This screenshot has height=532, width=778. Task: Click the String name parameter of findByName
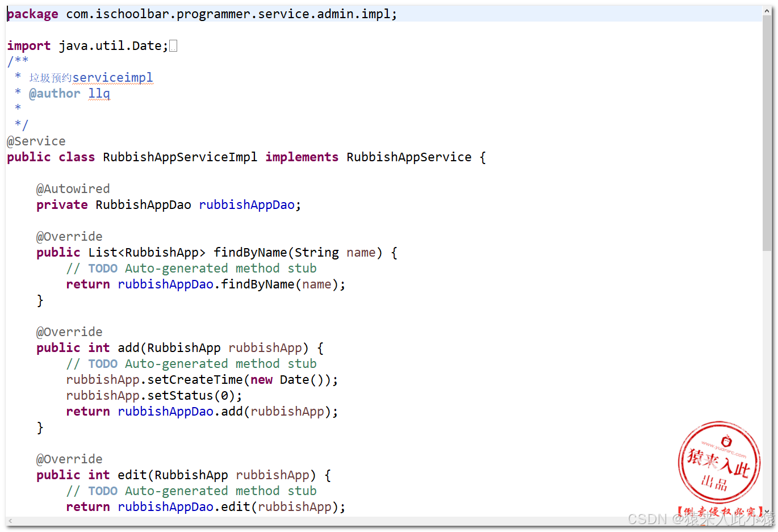335,253
